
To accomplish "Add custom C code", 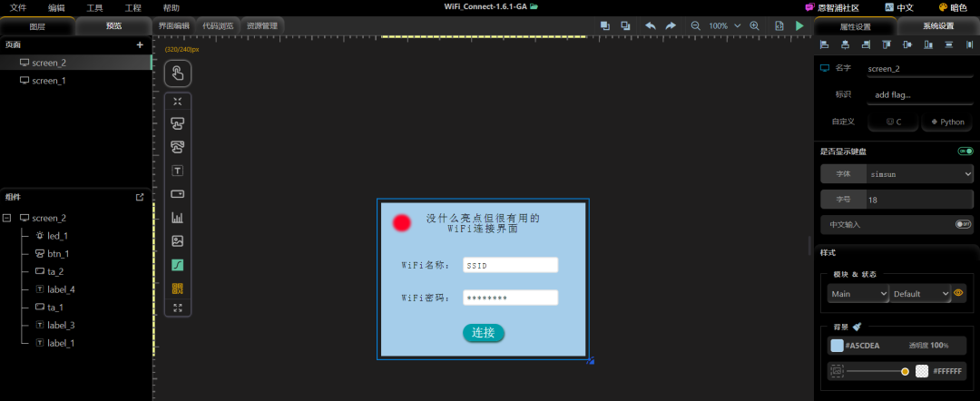I will 893,122.
